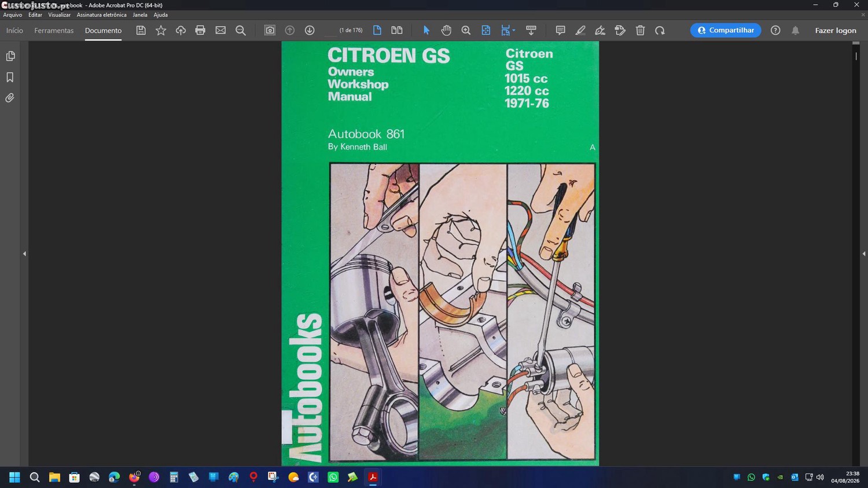Viewport: 868px width, 488px height.
Task: Open the Help question mark icon
Action: [x=775, y=30]
